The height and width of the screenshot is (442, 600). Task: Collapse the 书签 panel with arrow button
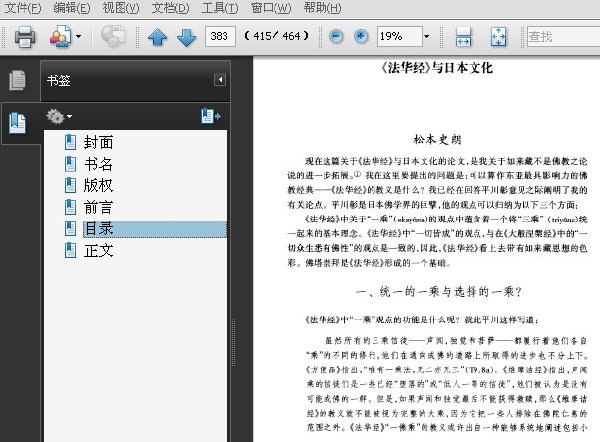click(x=220, y=80)
